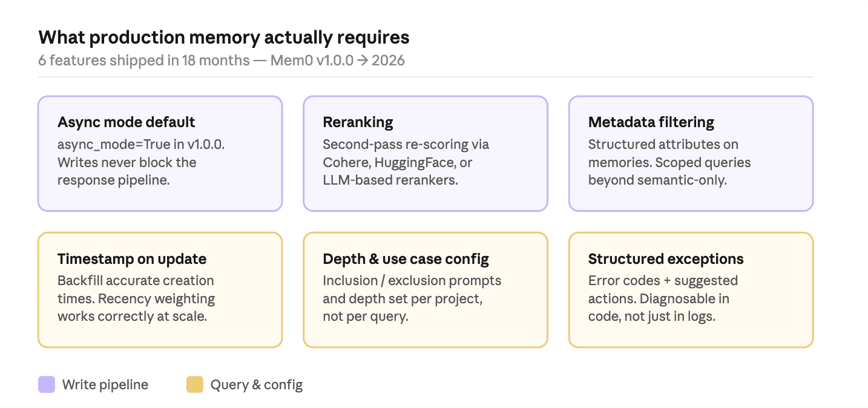This screenshot has height=408, width=868.
Task: Click the 'What production memory actually requires' heading
Action: click(224, 38)
